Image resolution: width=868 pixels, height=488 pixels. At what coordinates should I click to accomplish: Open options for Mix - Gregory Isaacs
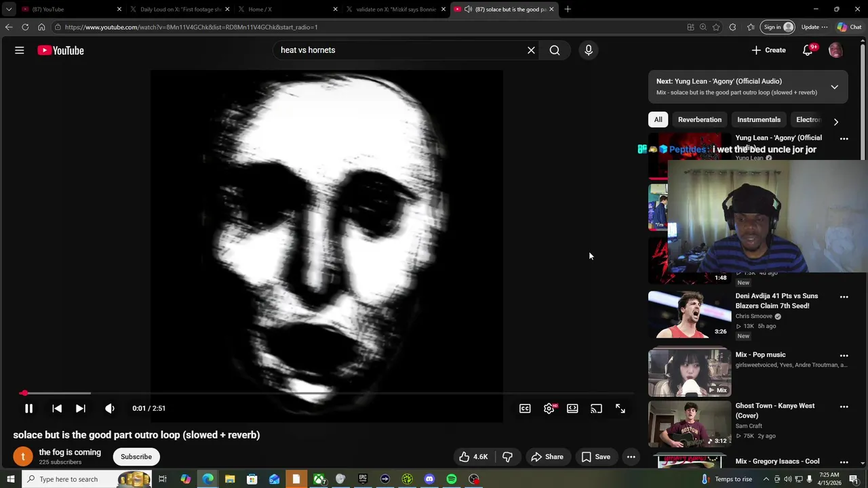(x=844, y=462)
